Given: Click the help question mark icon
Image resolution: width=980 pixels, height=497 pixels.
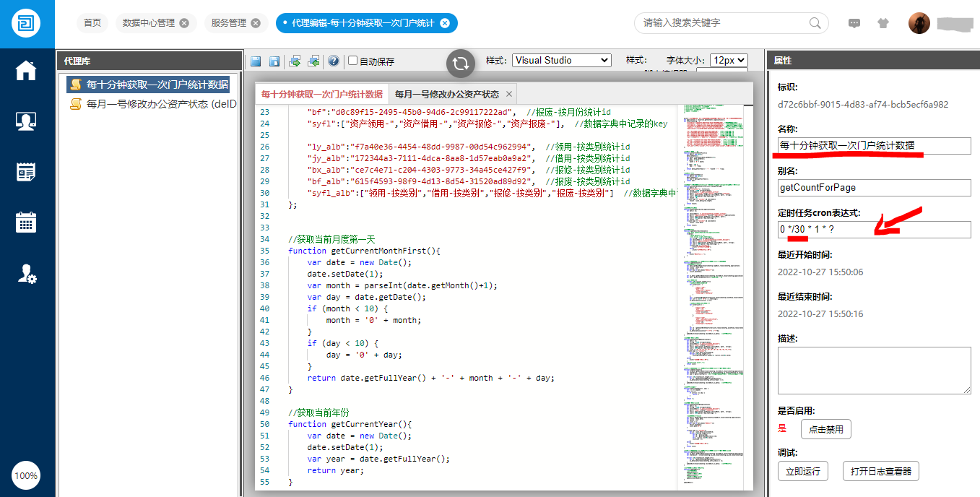Looking at the screenshot, I should tap(334, 61).
